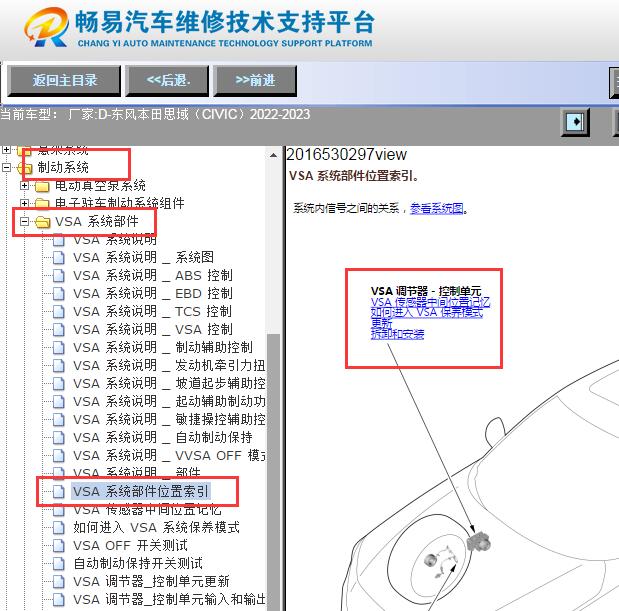Expand the 电子驻车制动系统组件 folder
This screenshot has height=611, width=619.
pyautogui.click(x=24, y=203)
